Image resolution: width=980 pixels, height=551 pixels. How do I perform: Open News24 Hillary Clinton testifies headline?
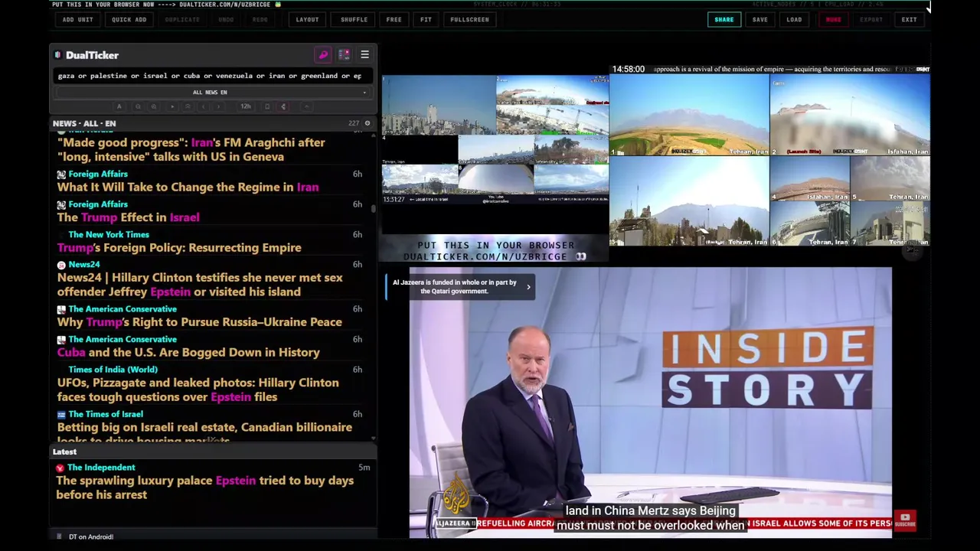[200, 285]
